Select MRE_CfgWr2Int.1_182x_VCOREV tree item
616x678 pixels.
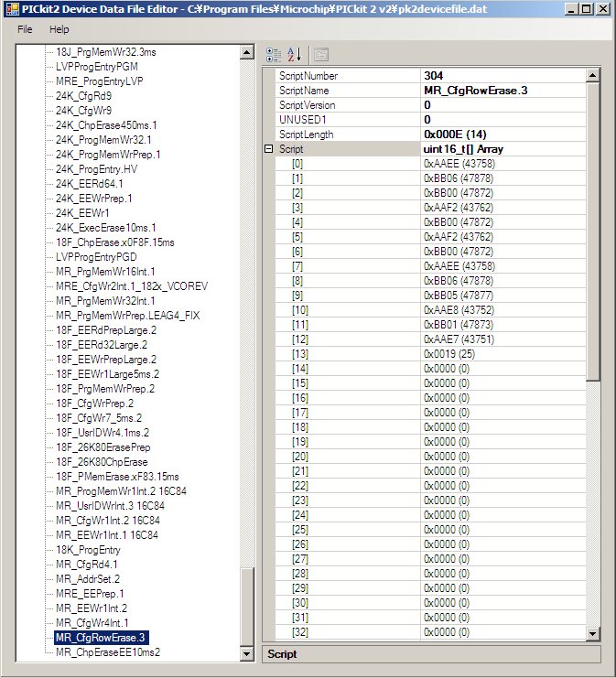coord(132,286)
